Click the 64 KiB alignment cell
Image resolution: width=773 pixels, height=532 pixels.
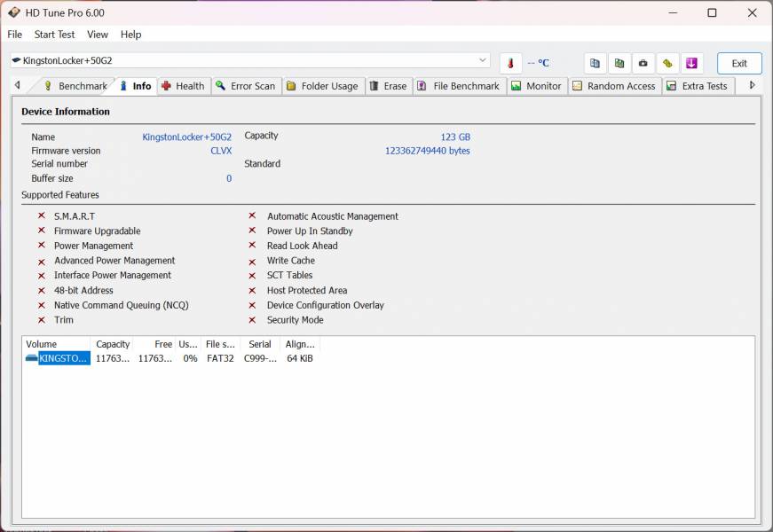(300, 358)
